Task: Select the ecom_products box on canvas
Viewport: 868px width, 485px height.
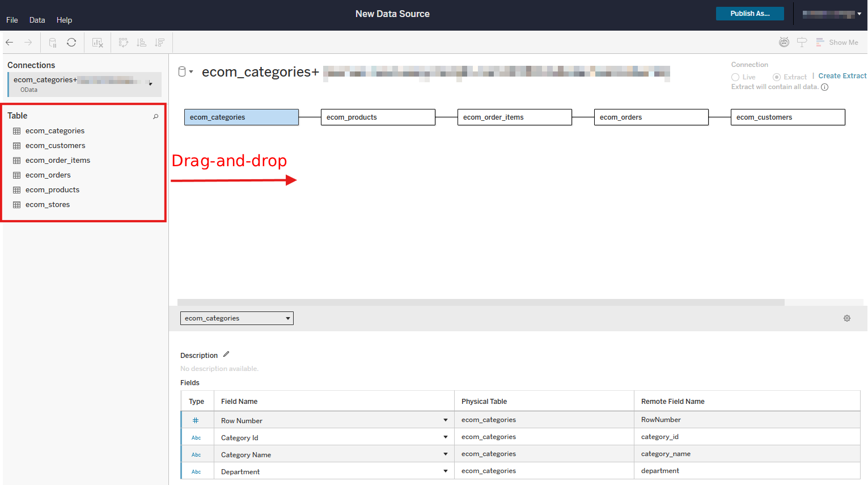Action: coord(378,117)
